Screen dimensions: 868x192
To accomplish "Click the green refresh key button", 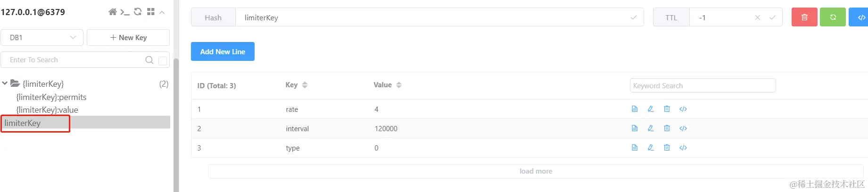I will 833,17.
